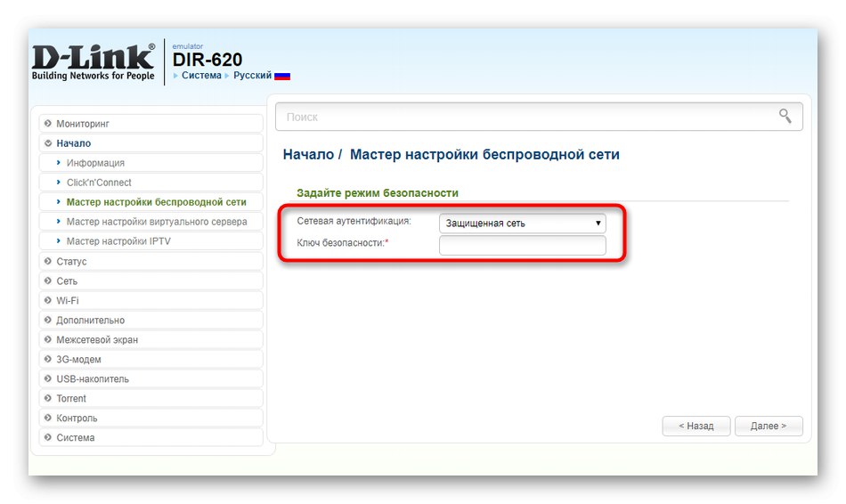Click the Задайте режим безопасности heading
Screen dimensions: 846x504
(x=378, y=192)
